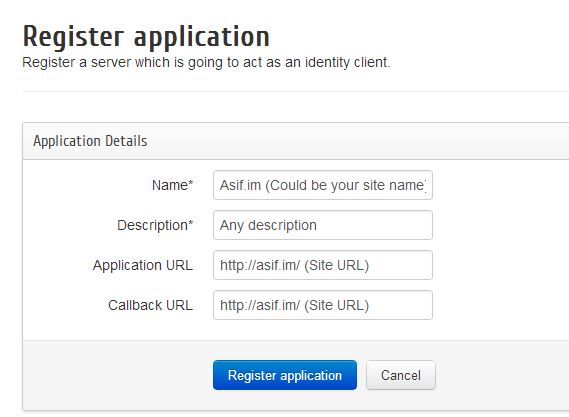This screenshot has height=417, width=569.
Task: Click the word server in the subtitle
Action: 111,62
